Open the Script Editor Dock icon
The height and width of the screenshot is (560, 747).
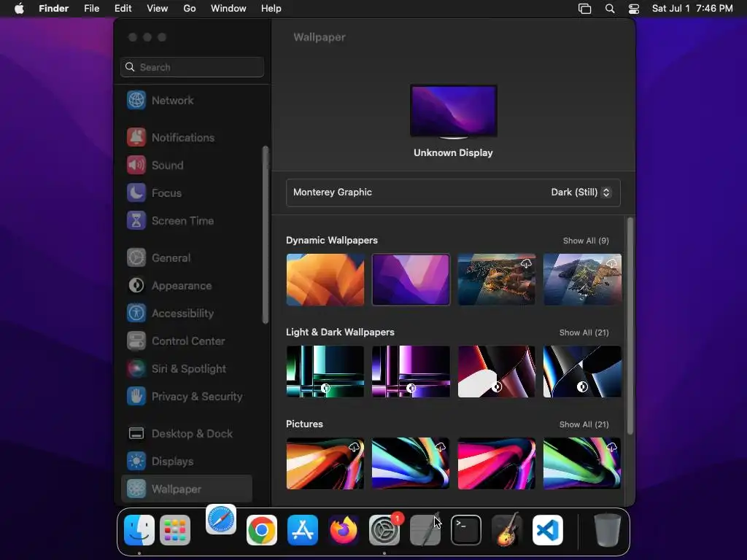coord(425,530)
